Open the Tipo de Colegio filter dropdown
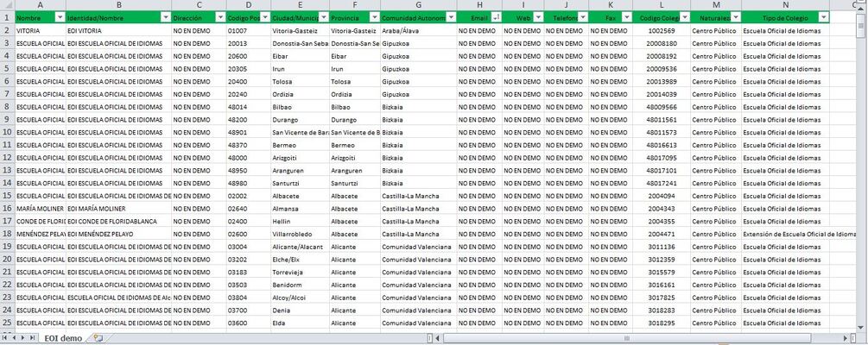This screenshot has width=868, height=345. click(824, 18)
